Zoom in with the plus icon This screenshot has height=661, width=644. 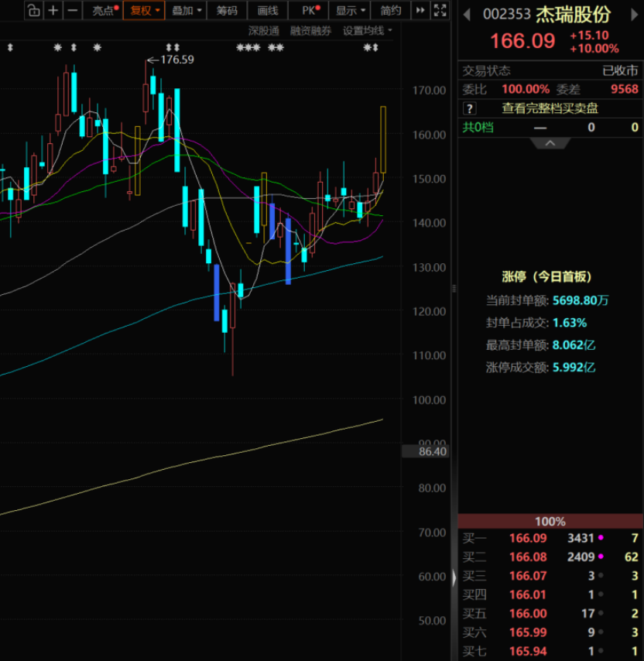tap(53, 11)
